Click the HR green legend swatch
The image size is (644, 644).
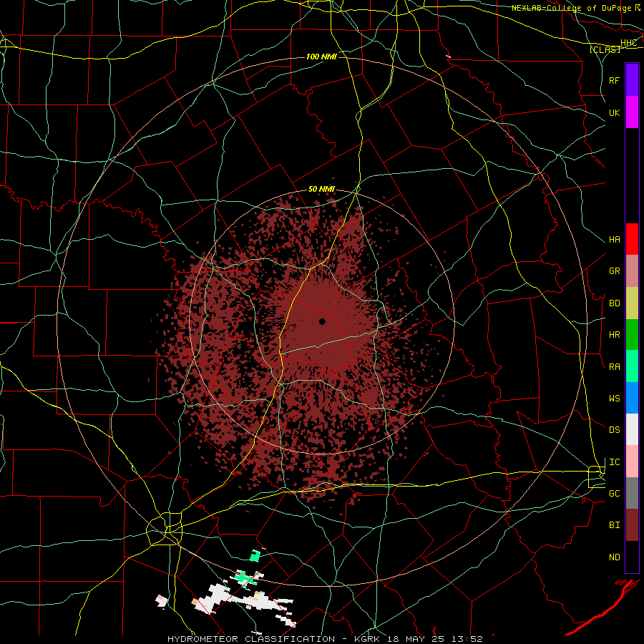click(632, 335)
